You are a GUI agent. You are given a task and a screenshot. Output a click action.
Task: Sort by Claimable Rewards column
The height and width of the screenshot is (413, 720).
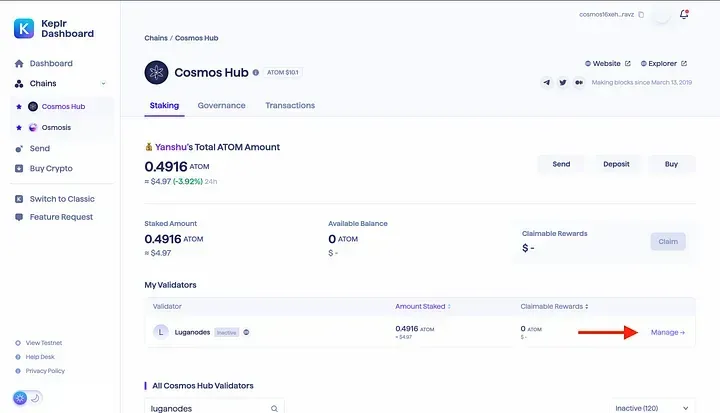click(554, 306)
